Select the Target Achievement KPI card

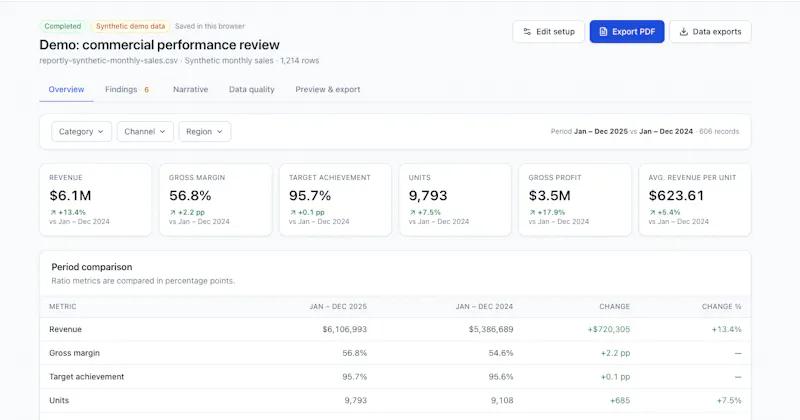point(335,200)
